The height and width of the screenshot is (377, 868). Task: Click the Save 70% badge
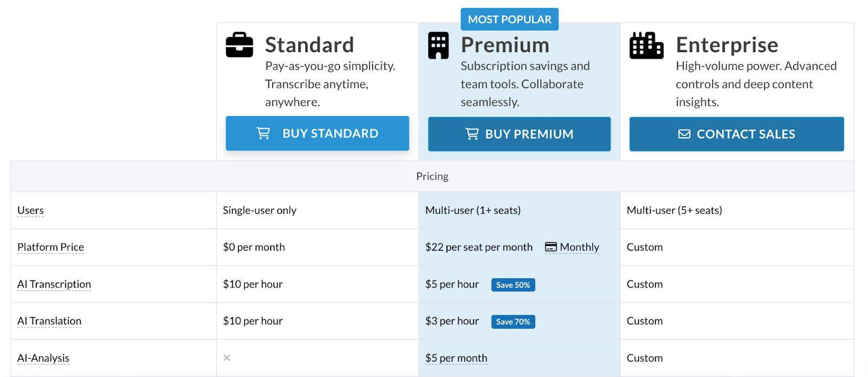tap(513, 322)
